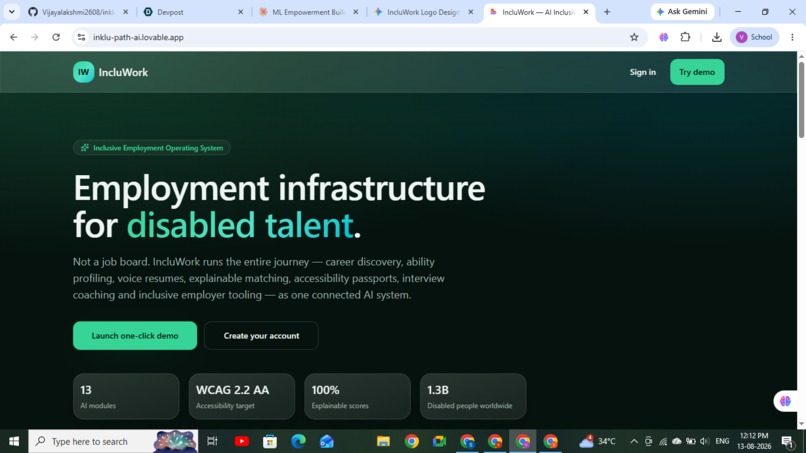This screenshot has height=453, width=806.
Task: Switch to the Devpost tab
Action: pyautogui.click(x=193, y=12)
